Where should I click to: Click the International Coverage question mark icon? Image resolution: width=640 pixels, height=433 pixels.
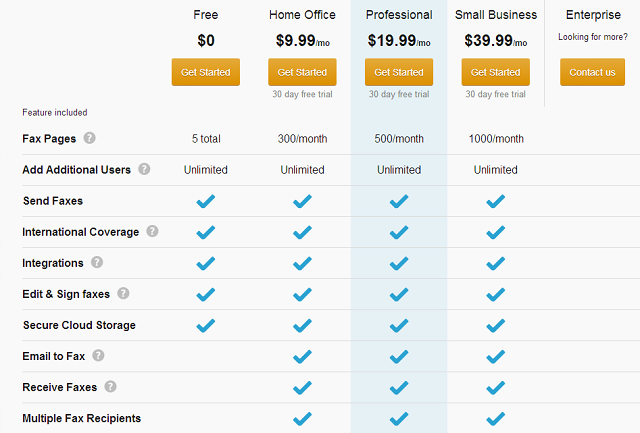point(152,231)
